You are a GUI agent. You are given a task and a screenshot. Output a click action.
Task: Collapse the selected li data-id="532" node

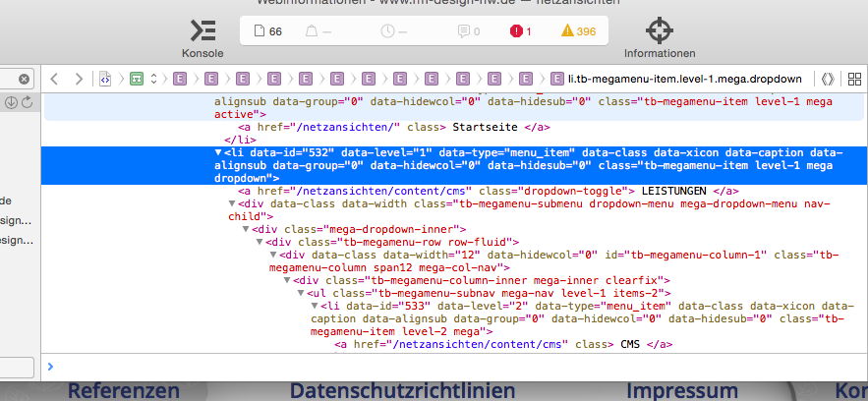(x=218, y=153)
